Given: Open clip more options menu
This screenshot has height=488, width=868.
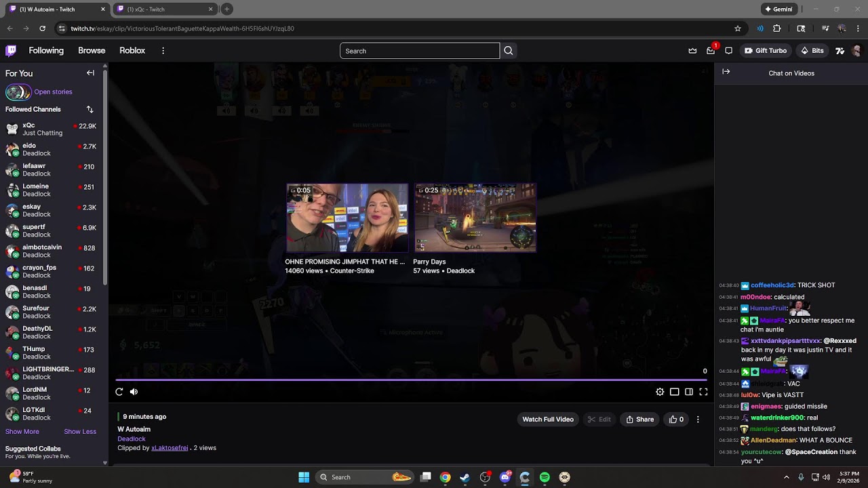Looking at the screenshot, I should (x=698, y=420).
